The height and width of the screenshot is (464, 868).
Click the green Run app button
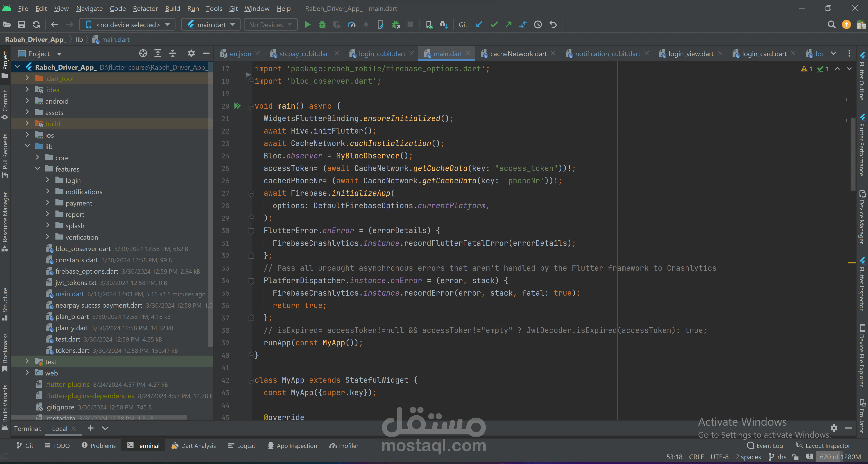click(x=307, y=25)
